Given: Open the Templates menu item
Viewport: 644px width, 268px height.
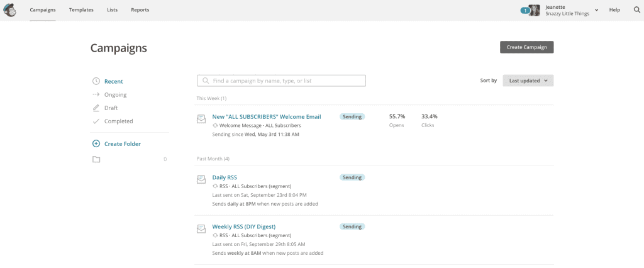Looking at the screenshot, I should click(81, 10).
